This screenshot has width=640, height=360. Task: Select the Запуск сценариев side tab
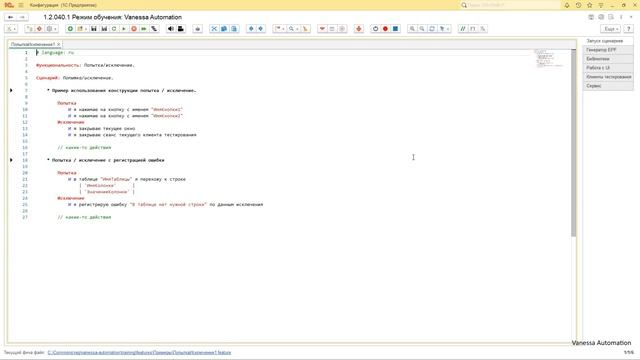(x=608, y=41)
